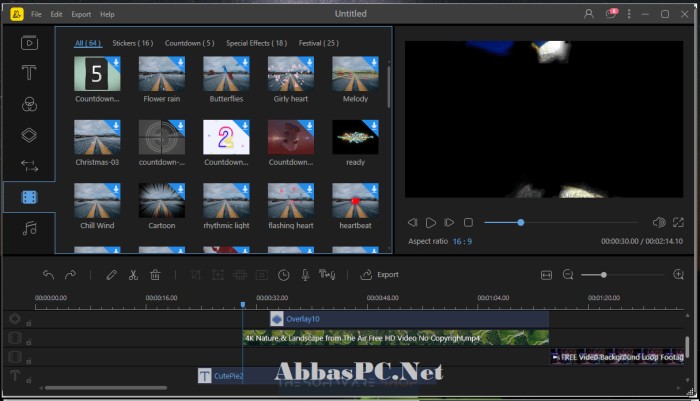Open the Music panel in sidebar
Screen dimensions: 700x401
pos(29,228)
